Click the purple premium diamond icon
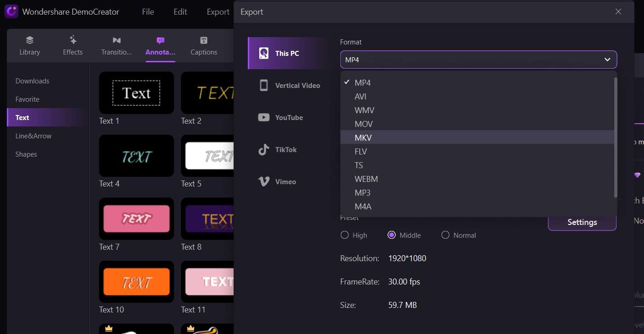The width and height of the screenshot is (644, 334). pyautogui.click(x=637, y=175)
